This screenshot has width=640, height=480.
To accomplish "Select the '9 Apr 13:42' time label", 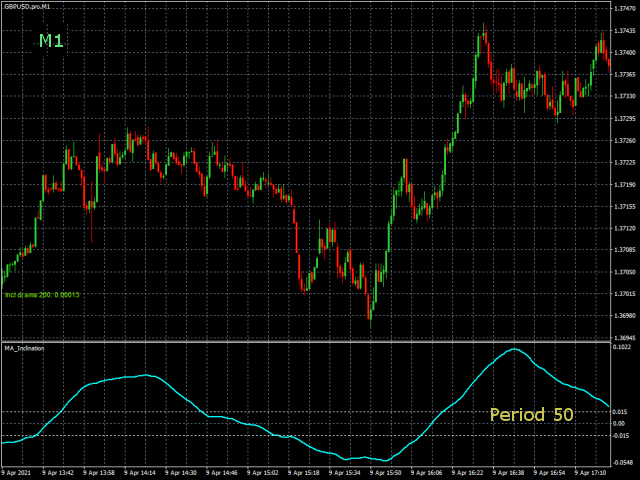I will point(58,473).
